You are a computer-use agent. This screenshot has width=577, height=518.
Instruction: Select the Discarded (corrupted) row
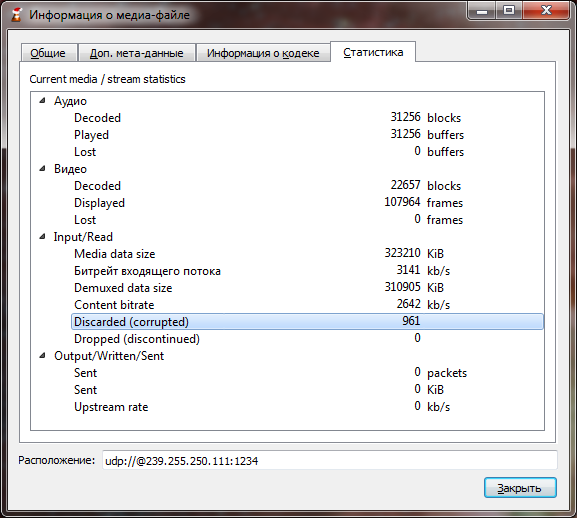pos(307,322)
